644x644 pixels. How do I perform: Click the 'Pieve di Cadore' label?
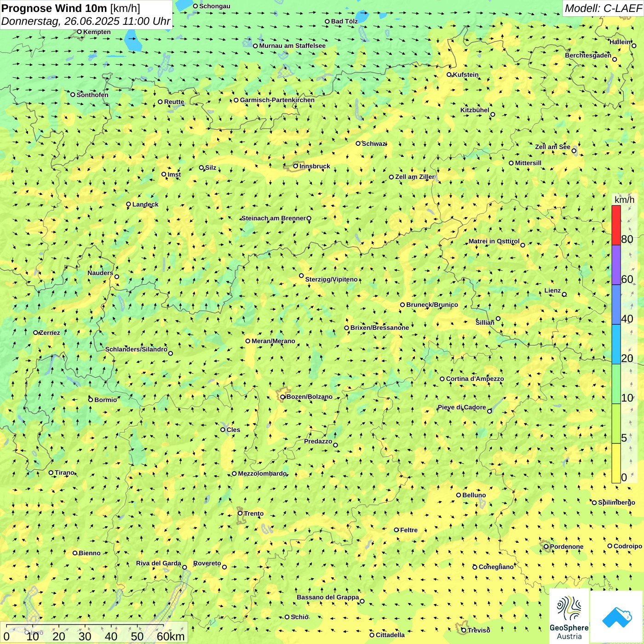pyautogui.click(x=462, y=407)
